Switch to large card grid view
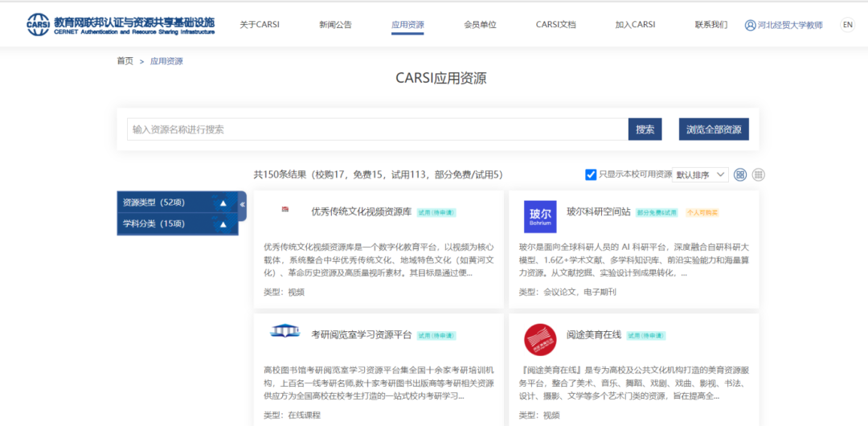 point(740,174)
